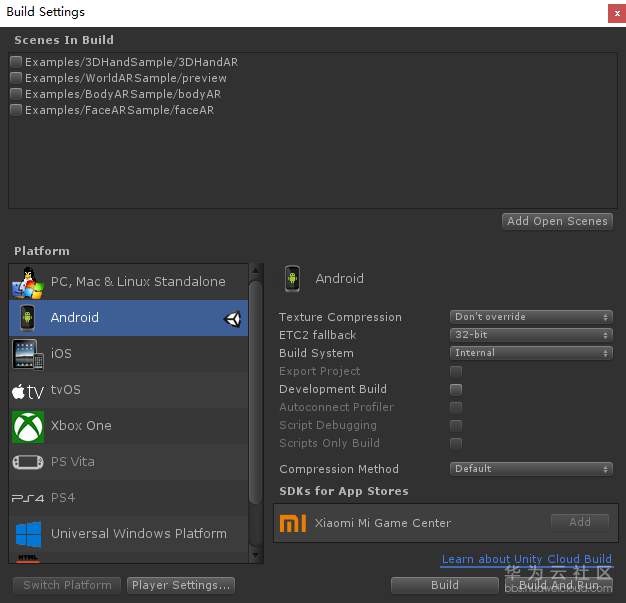626x603 pixels.
Task: Click the platform list scrollbar thumb
Action: pos(256,392)
